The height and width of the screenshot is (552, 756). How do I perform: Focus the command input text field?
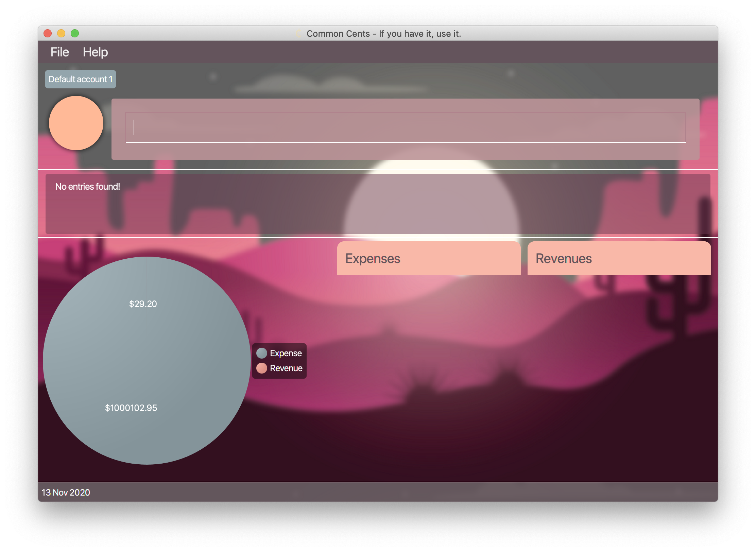click(x=405, y=128)
